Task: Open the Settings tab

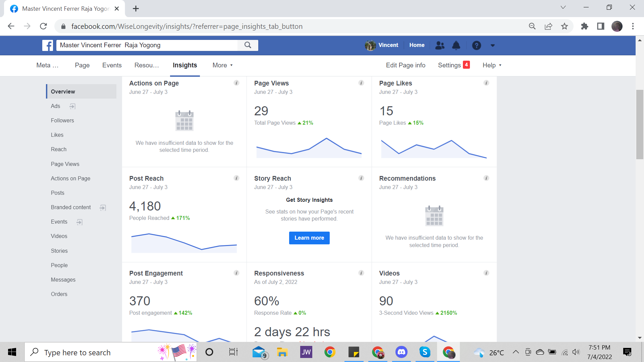Action: coord(449,65)
